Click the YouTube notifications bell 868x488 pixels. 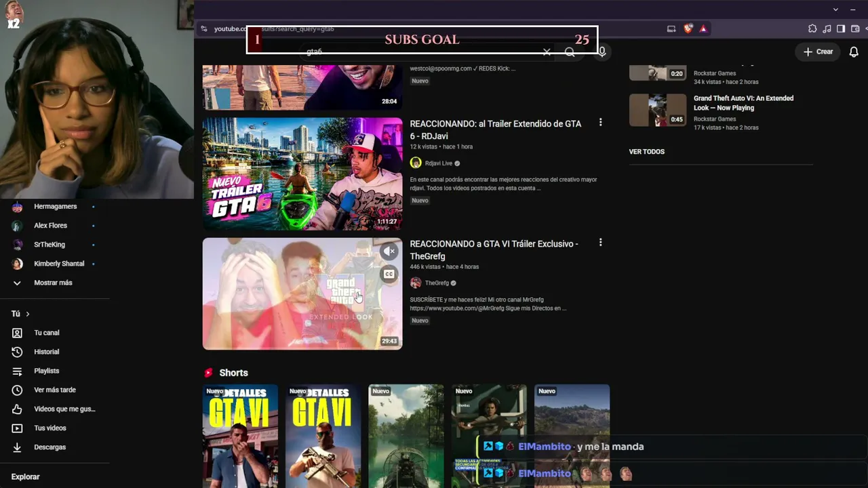[854, 52]
